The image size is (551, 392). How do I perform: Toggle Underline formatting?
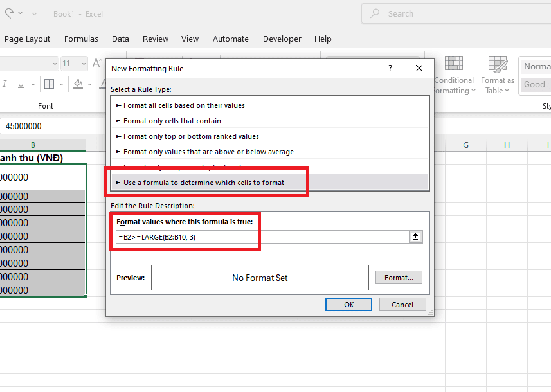(21, 84)
